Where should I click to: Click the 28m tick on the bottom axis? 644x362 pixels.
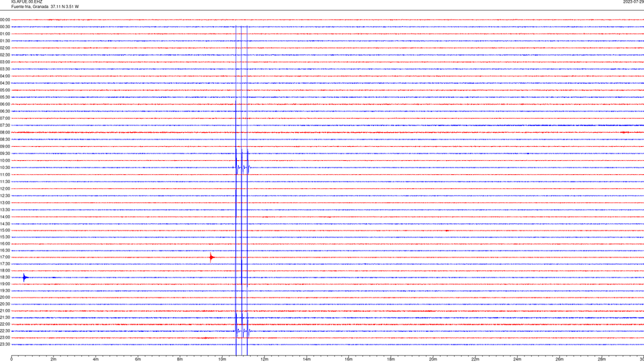point(601,359)
